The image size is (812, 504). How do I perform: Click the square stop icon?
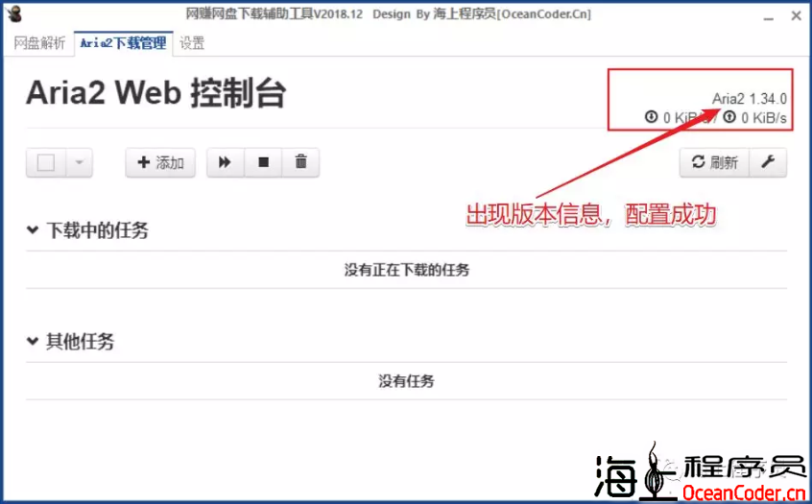point(263,162)
